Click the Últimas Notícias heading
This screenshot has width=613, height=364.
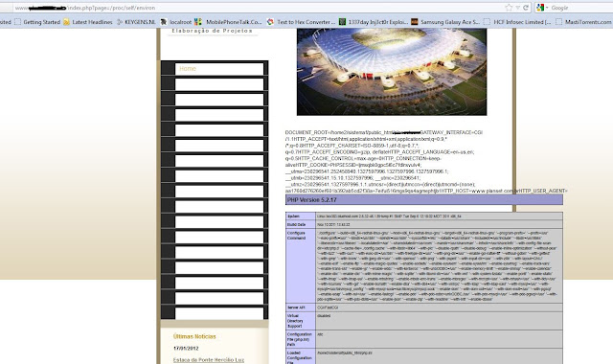pyautogui.click(x=194, y=336)
